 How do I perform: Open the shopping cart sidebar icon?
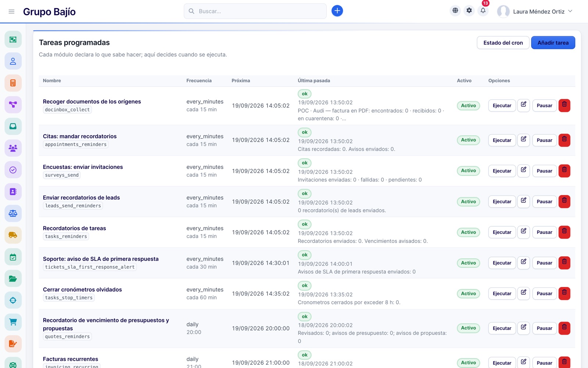pos(13,322)
